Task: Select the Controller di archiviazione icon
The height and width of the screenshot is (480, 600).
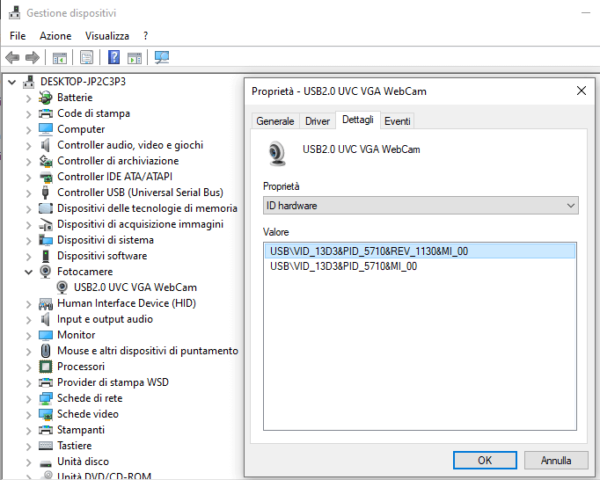Action: [46, 161]
